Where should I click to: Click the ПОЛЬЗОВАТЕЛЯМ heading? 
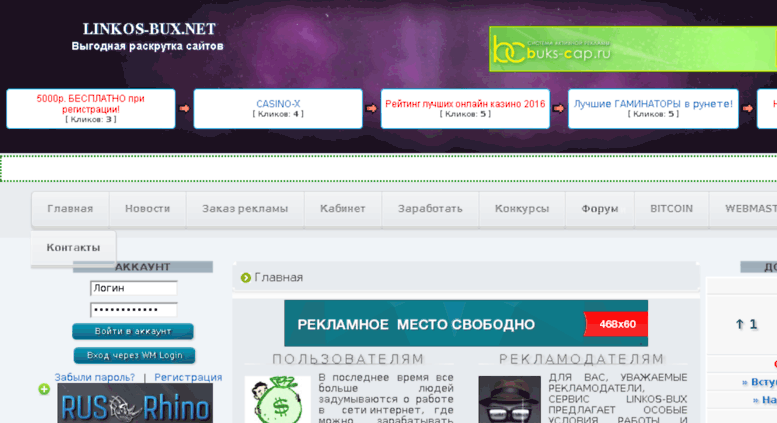349,359
